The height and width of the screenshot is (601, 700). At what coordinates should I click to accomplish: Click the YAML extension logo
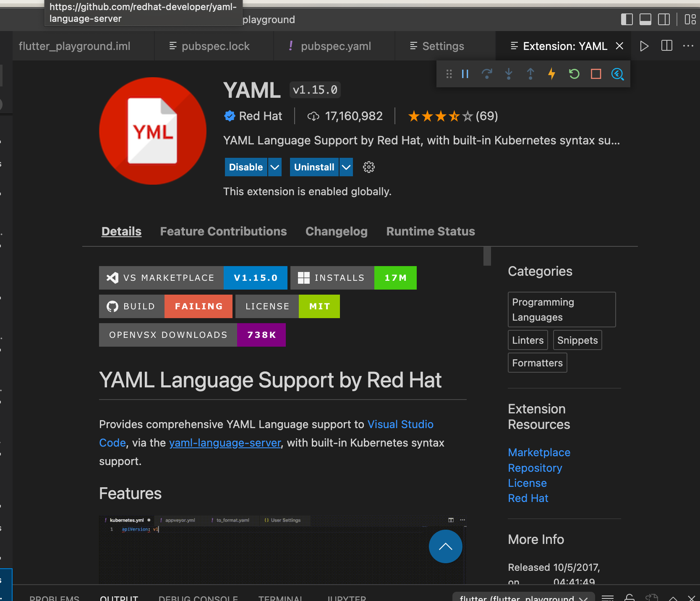tap(153, 131)
